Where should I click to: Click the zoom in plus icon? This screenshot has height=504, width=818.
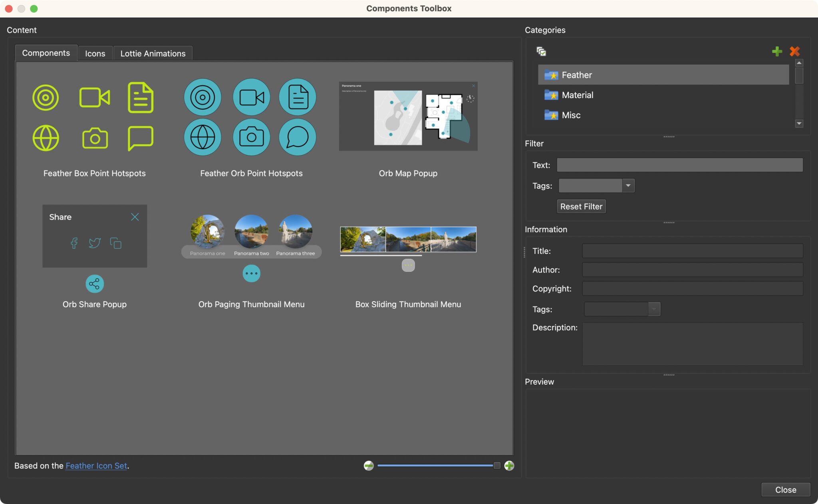(x=509, y=466)
